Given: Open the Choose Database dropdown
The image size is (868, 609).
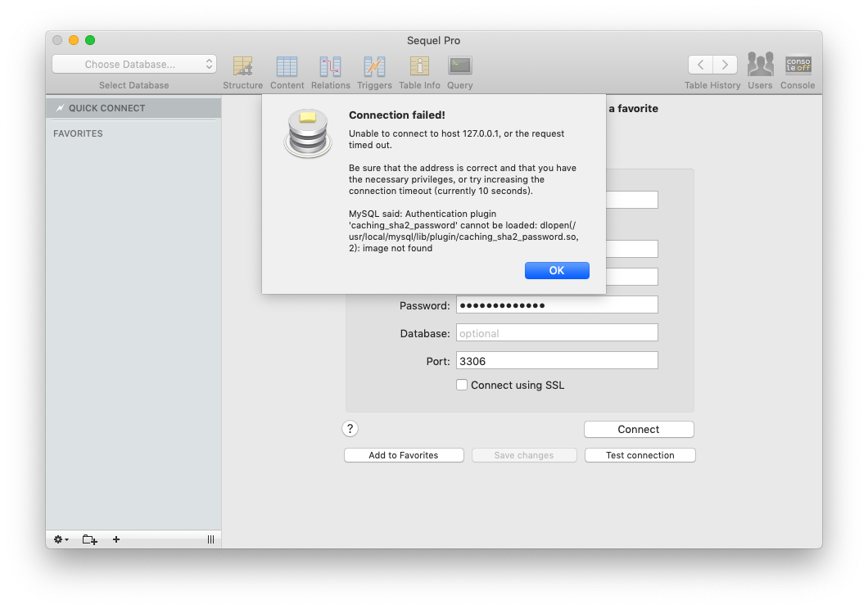Looking at the screenshot, I should pos(134,64).
